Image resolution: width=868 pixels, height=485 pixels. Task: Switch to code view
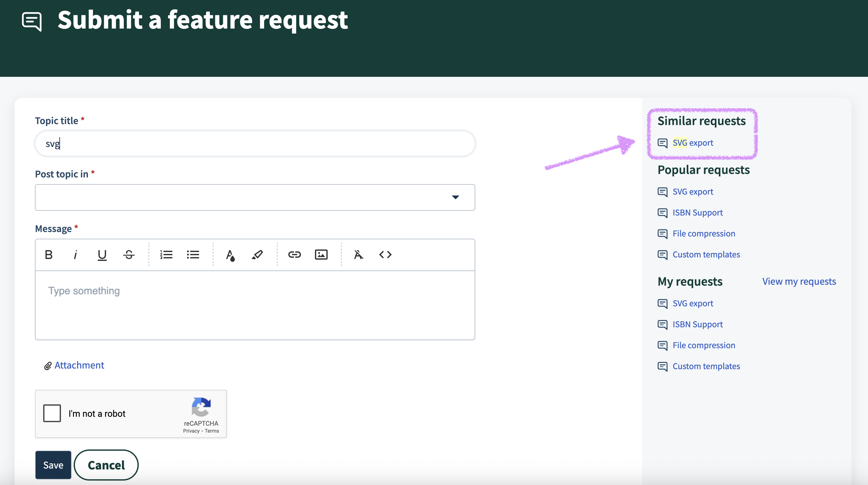click(x=385, y=255)
